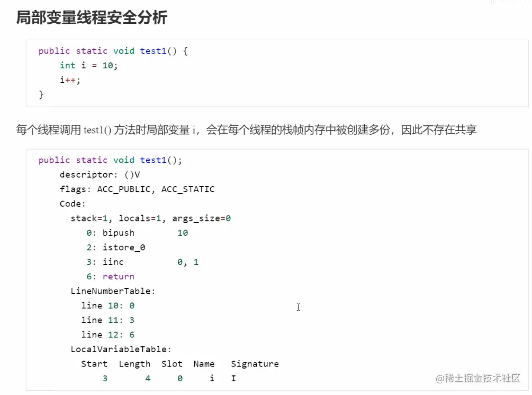Click the heading 局部变量线程安全分析
This screenshot has width=532, height=395.
coord(92,18)
